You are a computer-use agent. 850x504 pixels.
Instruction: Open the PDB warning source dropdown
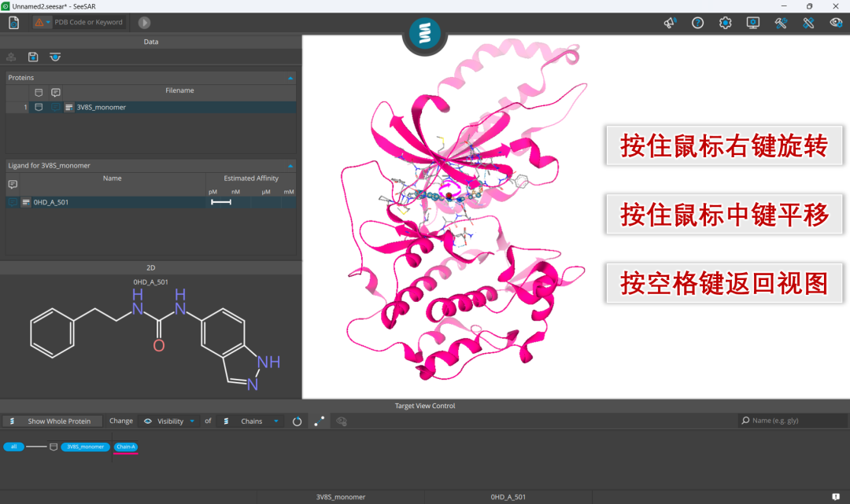(x=42, y=22)
